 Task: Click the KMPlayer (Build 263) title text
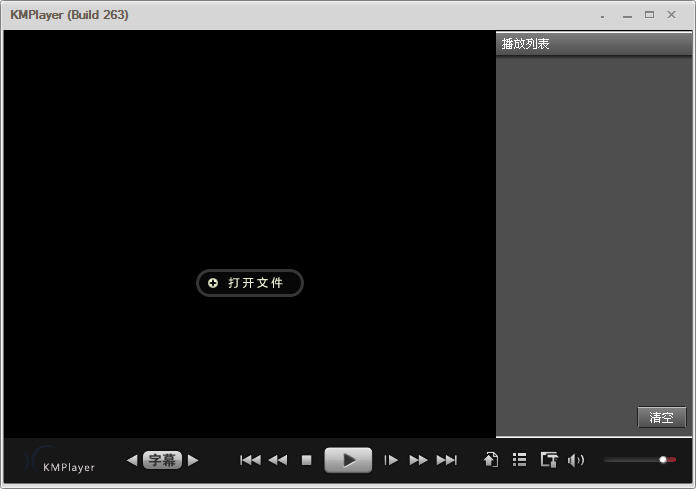69,15
